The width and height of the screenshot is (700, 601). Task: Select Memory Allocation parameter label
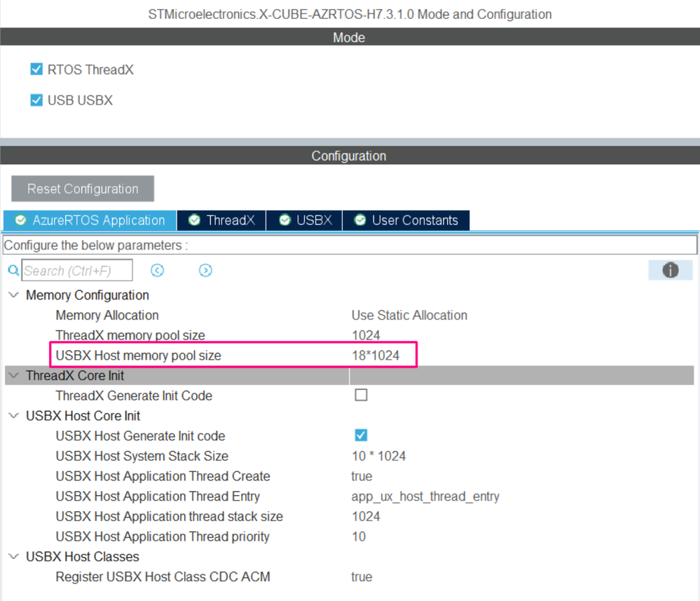(x=107, y=315)
